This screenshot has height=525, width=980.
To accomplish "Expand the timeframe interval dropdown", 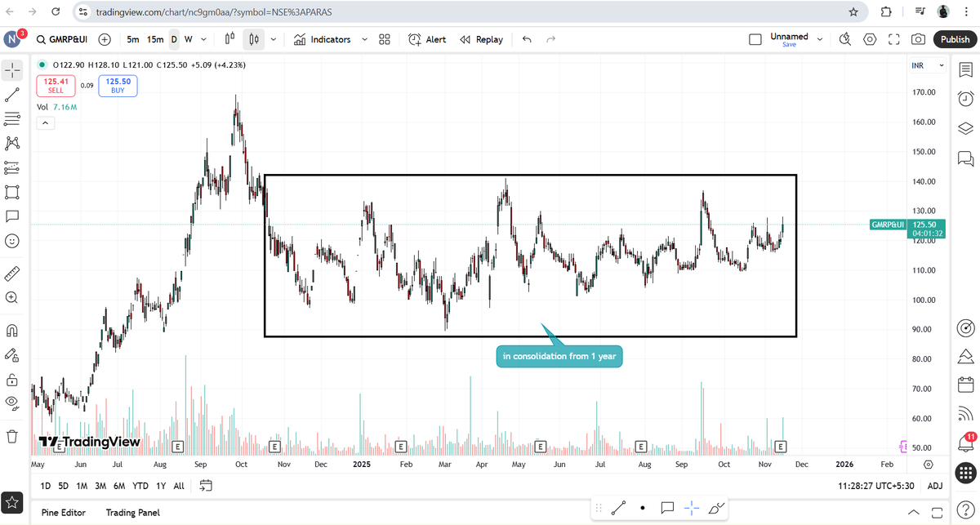I will click(204, 39).
